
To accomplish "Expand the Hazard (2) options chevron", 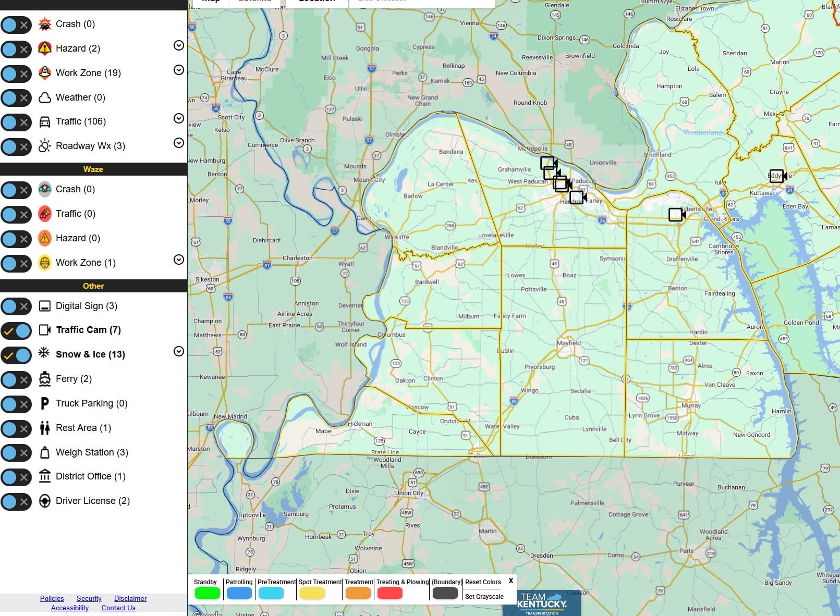I will point(179,46).
